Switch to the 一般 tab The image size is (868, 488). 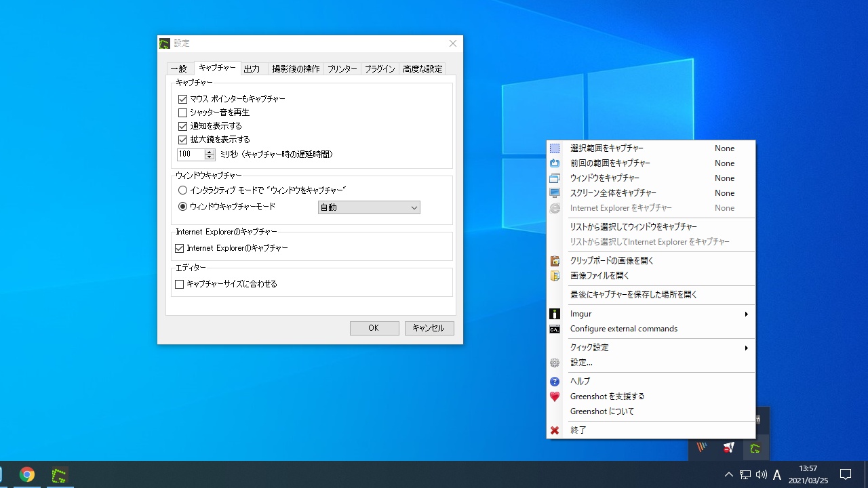coord(179,69)
